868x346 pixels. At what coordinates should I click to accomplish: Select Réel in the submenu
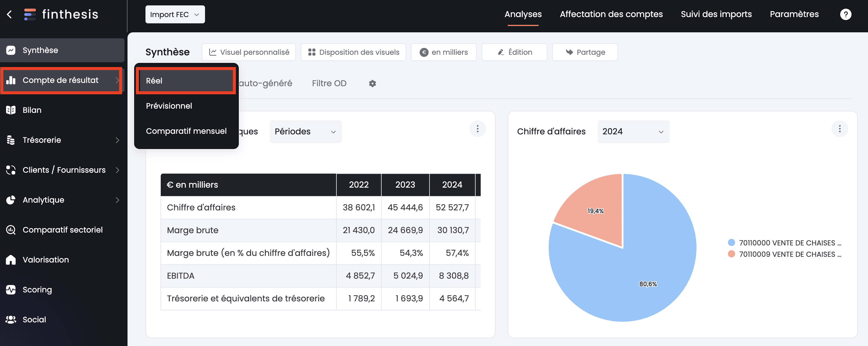[x=186, y=81]
